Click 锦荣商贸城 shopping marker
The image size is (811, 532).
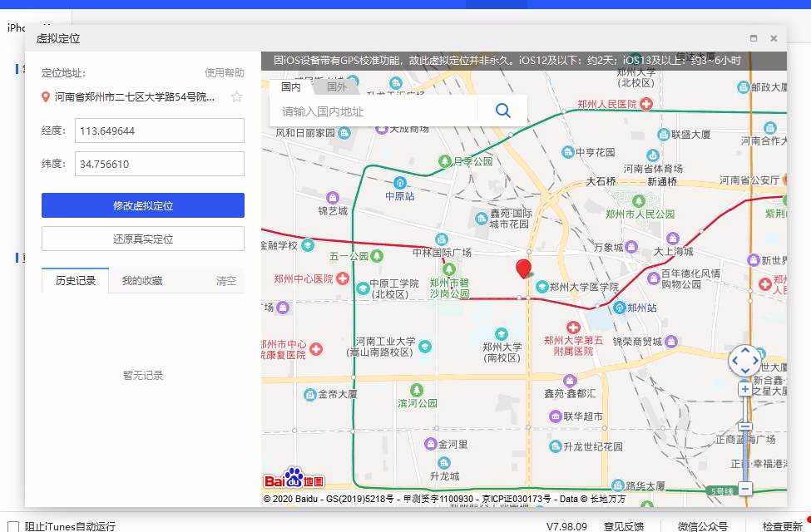[671, 341]
